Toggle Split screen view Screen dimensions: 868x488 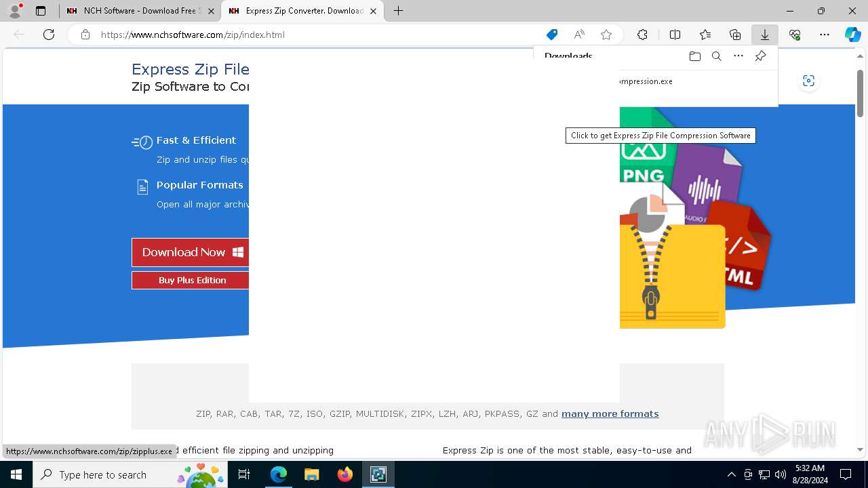(675, 35)
